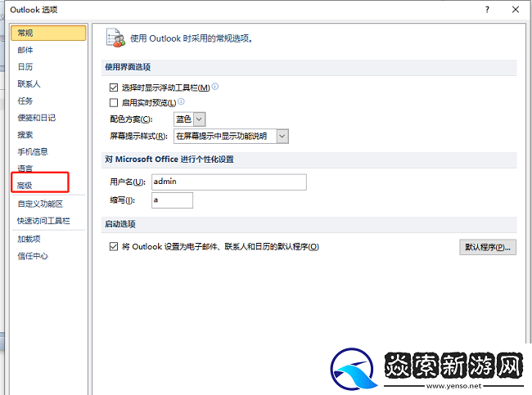Click info icon beside 启用实时预览
The height and width of the screenshot is (395, 532).
[x=181, y=101]
